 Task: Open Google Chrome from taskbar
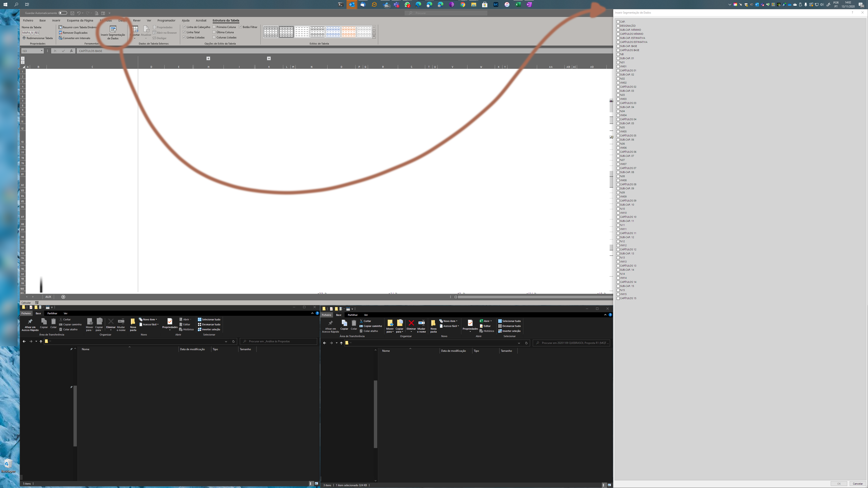click(x=463, y=5)
